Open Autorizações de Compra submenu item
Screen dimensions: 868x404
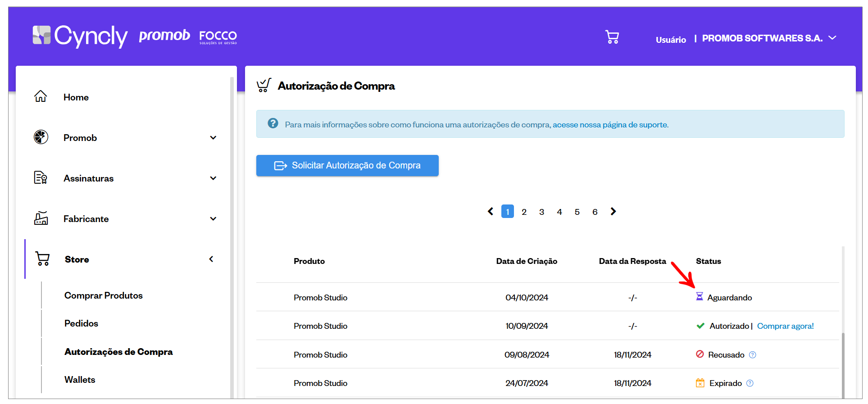pyautogui.click(x=118, y=352)
